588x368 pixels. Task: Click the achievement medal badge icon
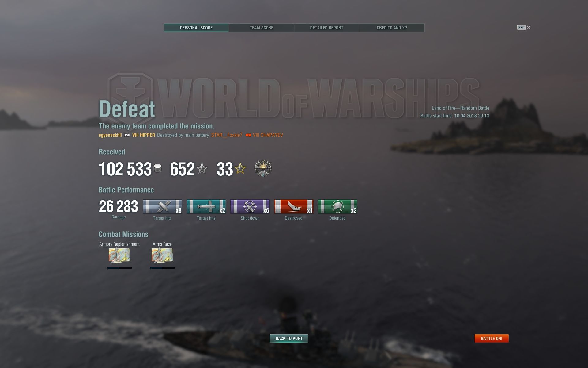click(x=263, y=168)
